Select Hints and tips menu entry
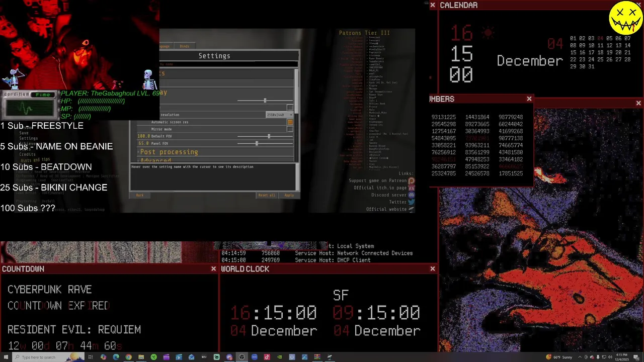This screenshot has width=644, height=362. (x=35, y=160)
